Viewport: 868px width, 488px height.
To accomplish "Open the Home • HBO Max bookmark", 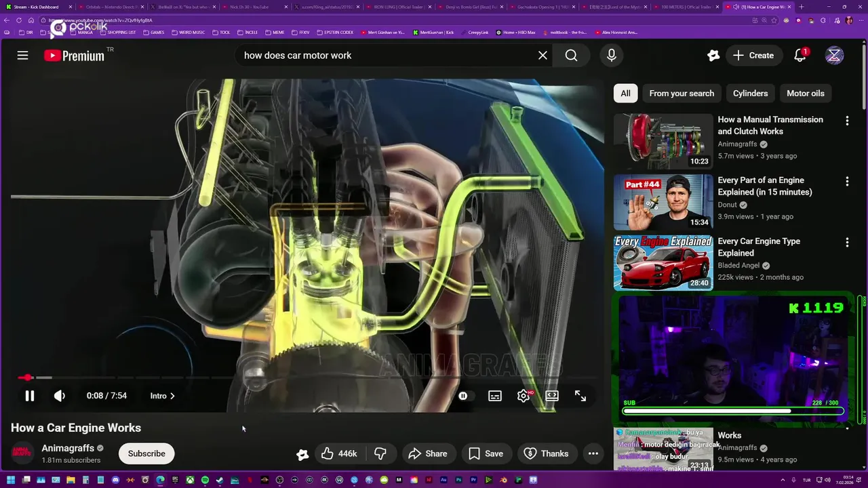I will (515, 32).
